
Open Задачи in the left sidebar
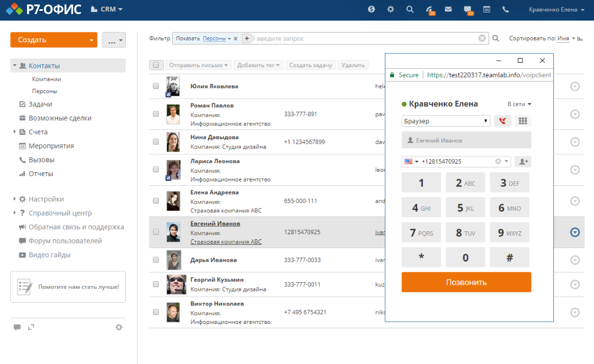pos(40,104)
